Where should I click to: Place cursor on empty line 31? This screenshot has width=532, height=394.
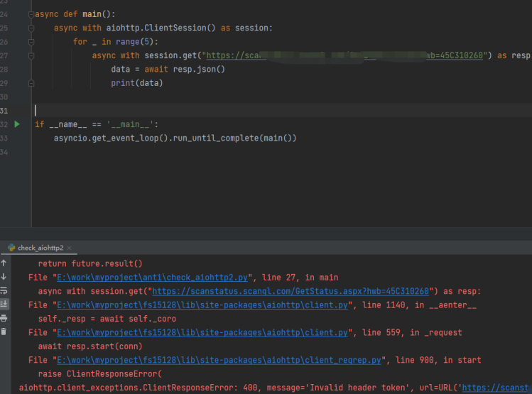point(213,111)
